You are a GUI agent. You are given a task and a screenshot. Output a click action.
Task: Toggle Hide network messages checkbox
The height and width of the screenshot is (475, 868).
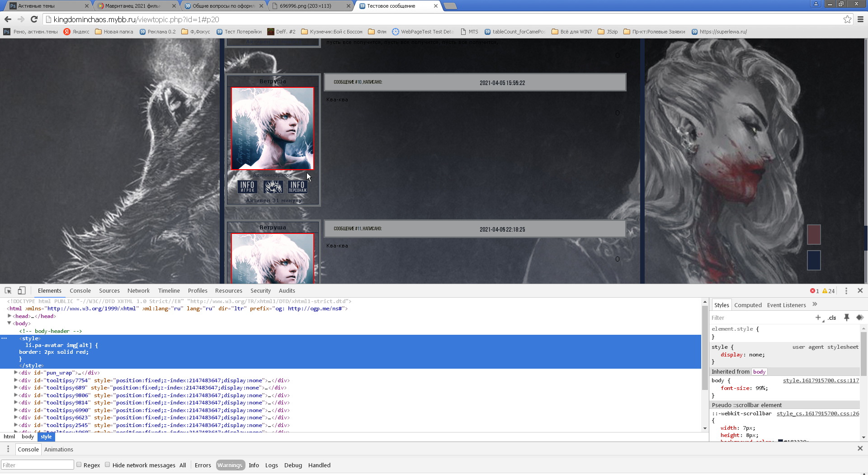(x=108, y=465)
